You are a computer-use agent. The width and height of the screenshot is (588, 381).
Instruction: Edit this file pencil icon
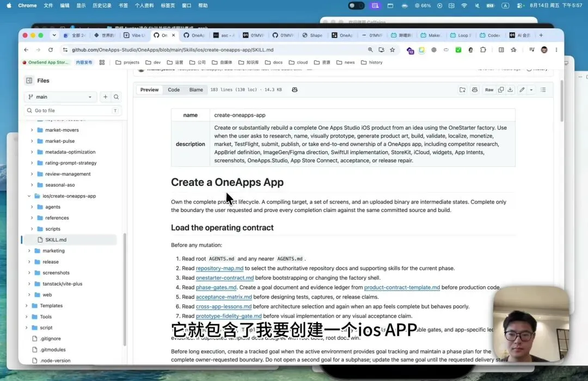tap(522, 90)
